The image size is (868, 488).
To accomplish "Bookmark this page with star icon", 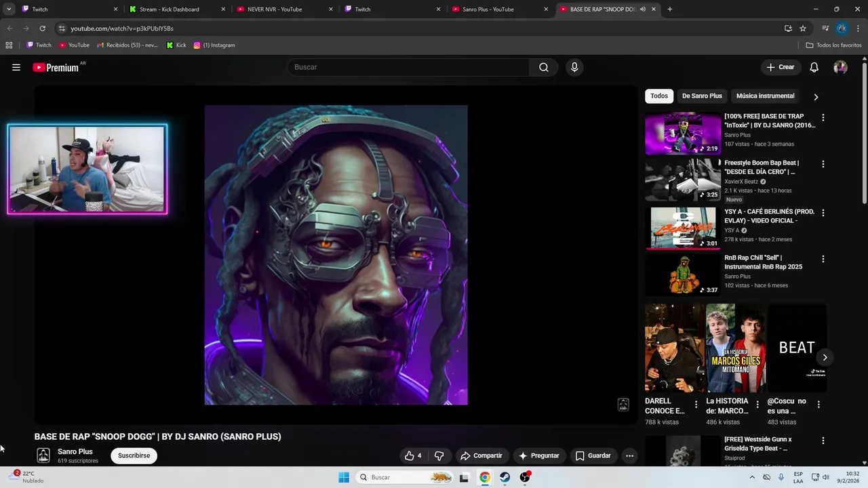I will [803, 28].
